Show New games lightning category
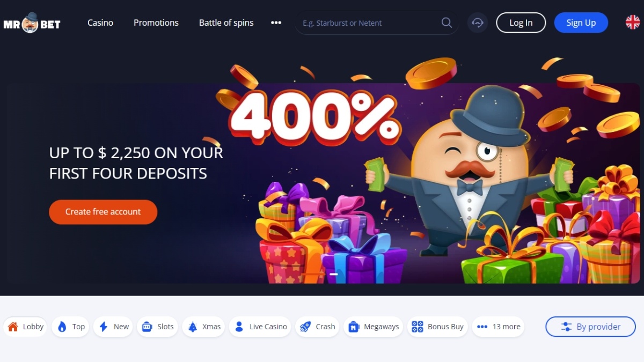This screenshot has height=362, width=644. (113, 327)
